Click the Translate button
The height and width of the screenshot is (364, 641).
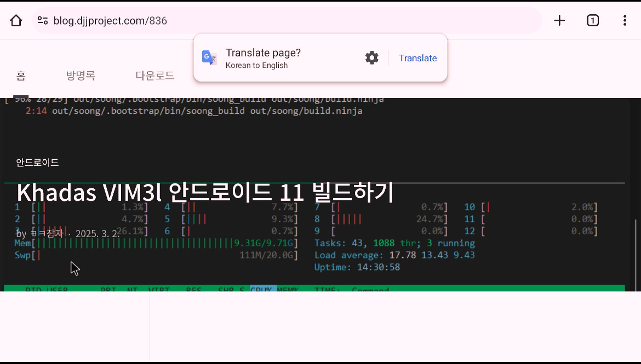pyautogui.click(x=418, y=58)
